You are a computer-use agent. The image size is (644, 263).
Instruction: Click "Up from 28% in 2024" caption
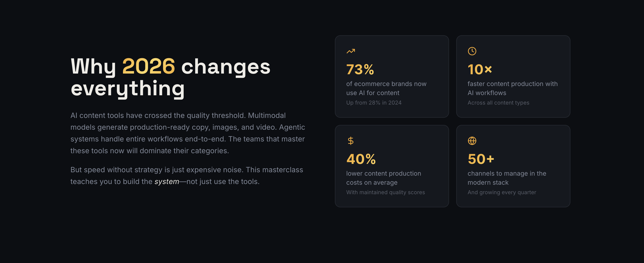[x=373, y=103]
